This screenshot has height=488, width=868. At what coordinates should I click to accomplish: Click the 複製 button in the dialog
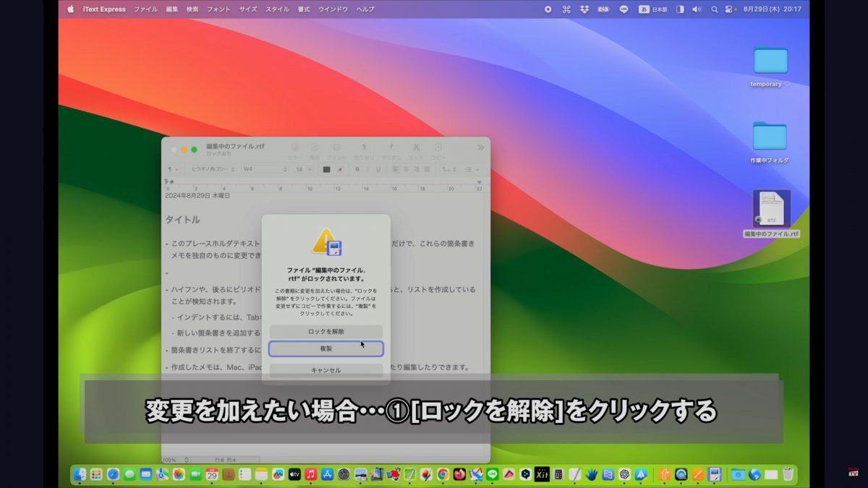click(325, 348)
